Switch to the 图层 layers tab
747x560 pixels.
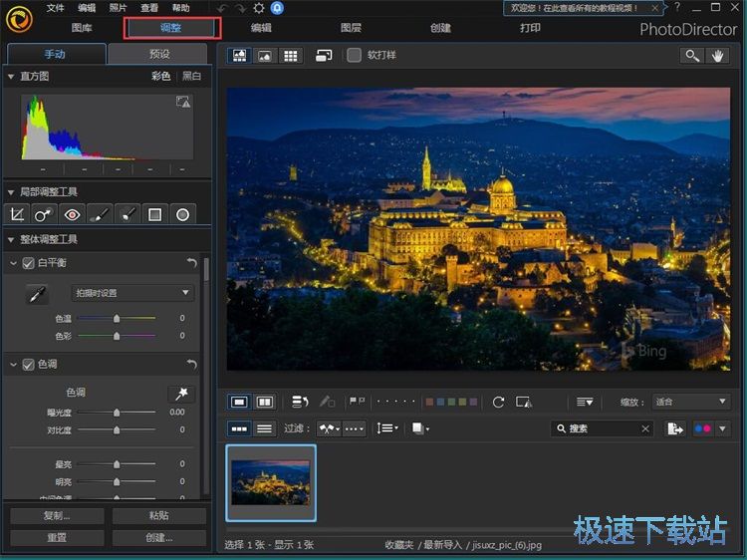[x=351, y=28]
